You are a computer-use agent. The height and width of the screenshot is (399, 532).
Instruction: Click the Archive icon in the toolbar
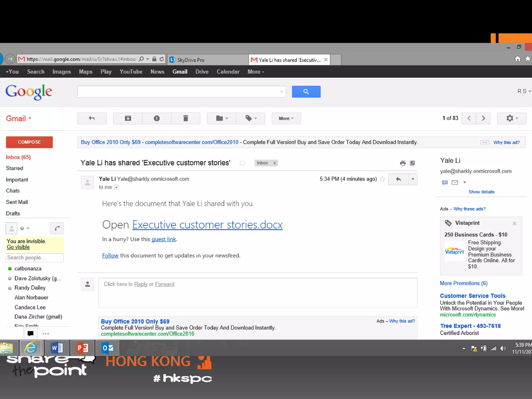(128, 118)
